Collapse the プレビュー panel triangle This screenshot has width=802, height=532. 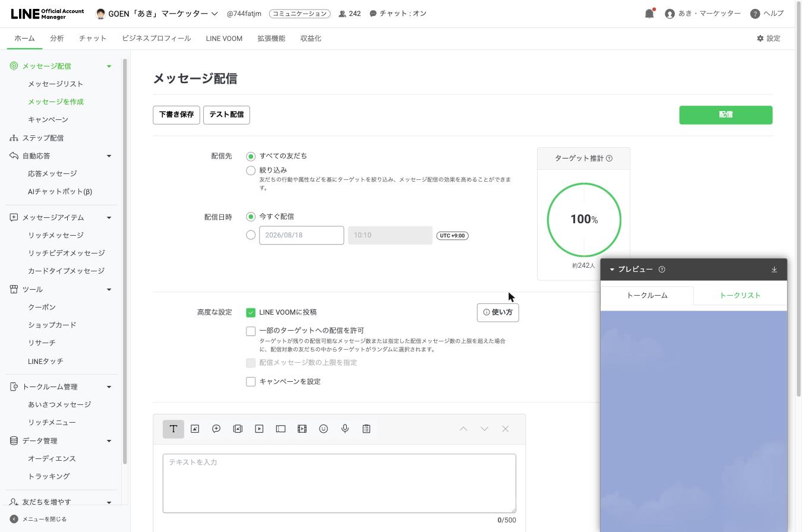click(612, 269)
